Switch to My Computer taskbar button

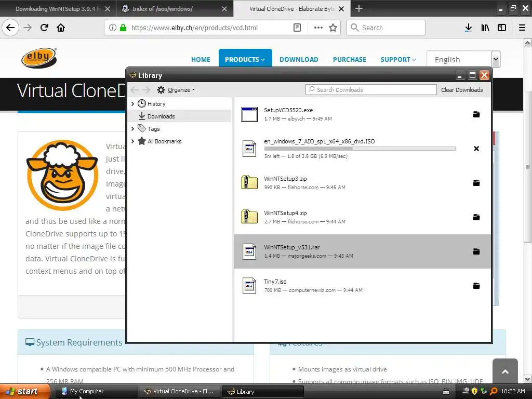point(96,392)
